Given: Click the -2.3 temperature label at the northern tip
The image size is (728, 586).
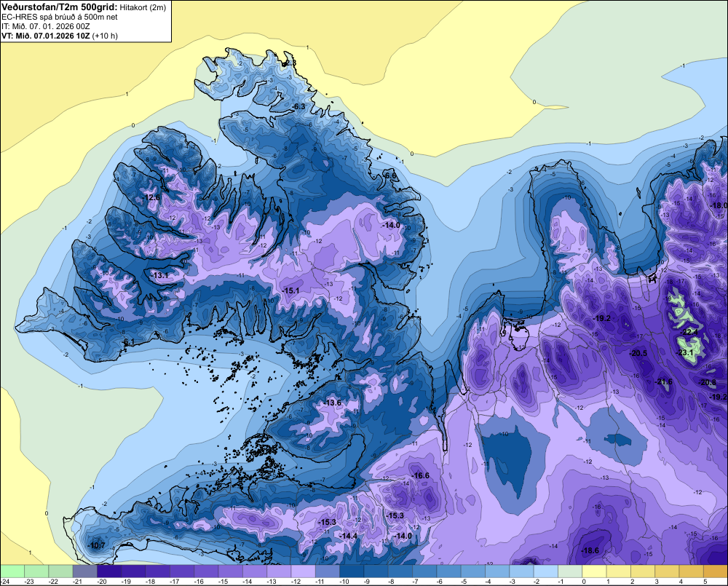Looking at the screenshot, I should click(x=289, y=63).
